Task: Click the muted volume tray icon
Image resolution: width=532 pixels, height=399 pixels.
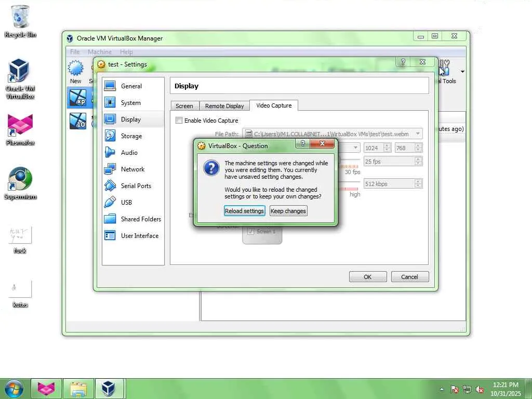Action: point(480,390)
